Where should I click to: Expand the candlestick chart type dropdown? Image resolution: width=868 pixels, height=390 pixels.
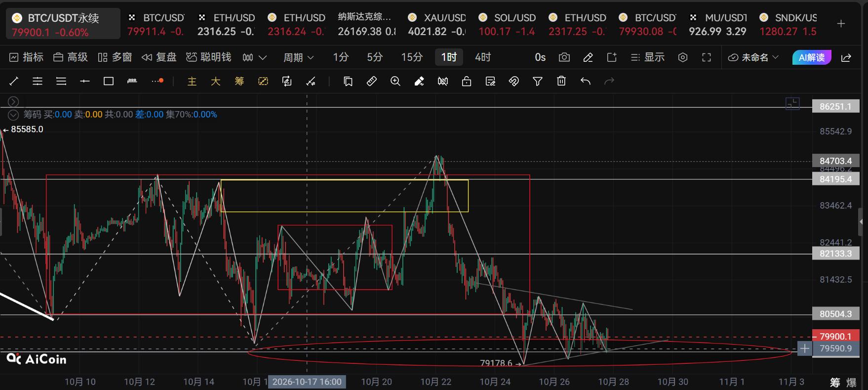coord(255,57)
